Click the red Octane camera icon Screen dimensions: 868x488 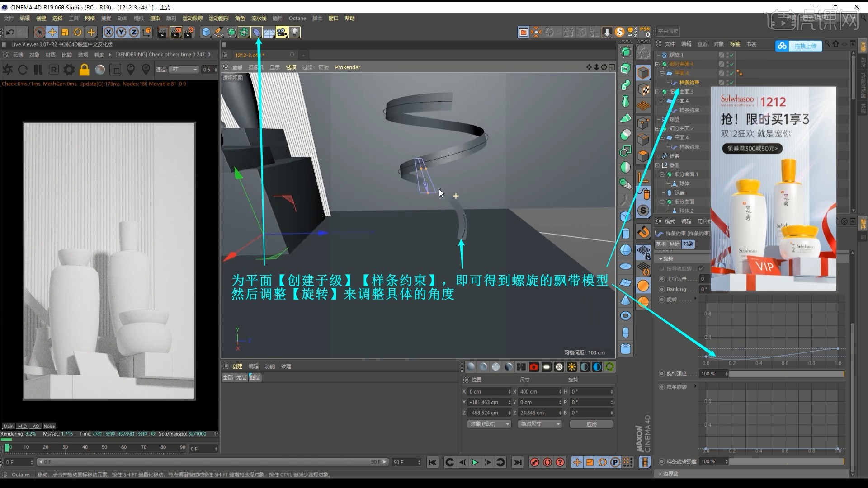click(x=534, y=367)
